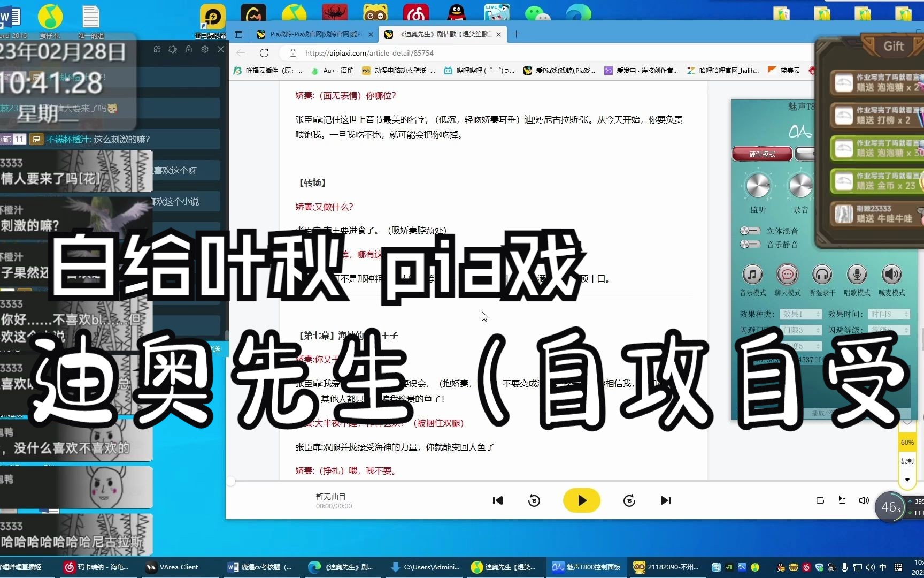Close the chat overlay panel
Viewport: 924px width, 578px height.
pyautogui.click(x=221, y=49)
